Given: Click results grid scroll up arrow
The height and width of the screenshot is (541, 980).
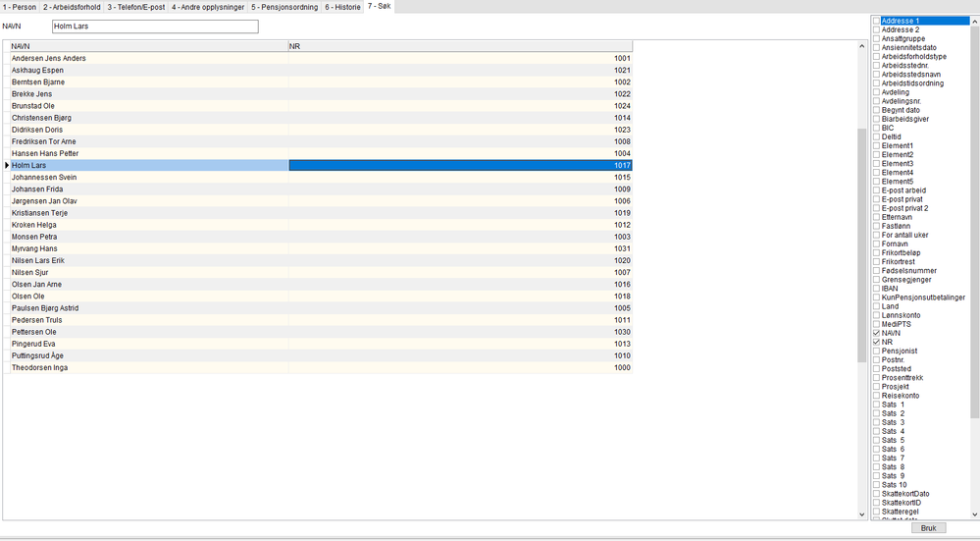Looking at the screenshot, I should 862,46.
